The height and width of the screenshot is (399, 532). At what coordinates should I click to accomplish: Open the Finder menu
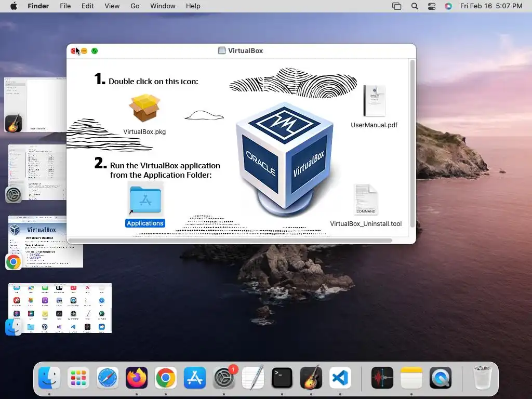pos(38,6)
